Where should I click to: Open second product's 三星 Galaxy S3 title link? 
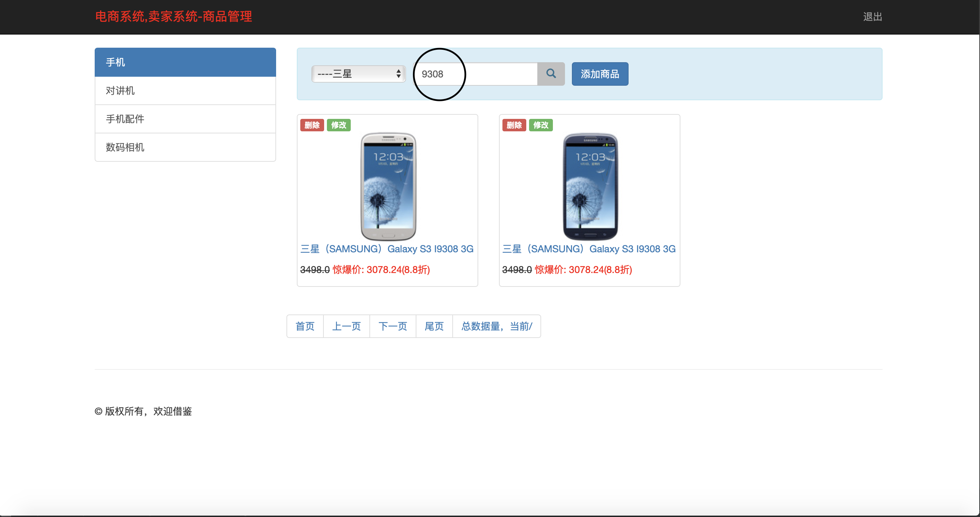[x=588, y=249]
